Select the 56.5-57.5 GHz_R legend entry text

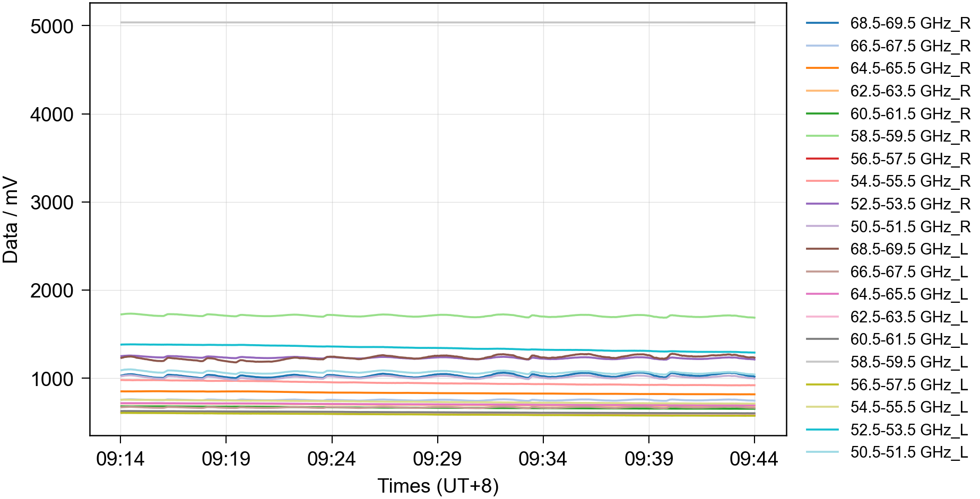click(x=909, y=159)
